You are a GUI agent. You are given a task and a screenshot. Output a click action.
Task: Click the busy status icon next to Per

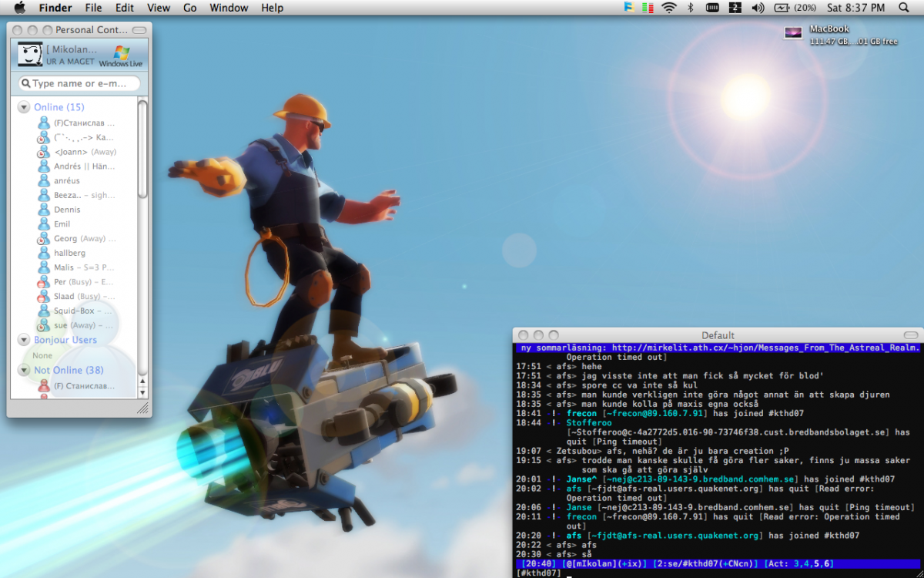[44, 282]
